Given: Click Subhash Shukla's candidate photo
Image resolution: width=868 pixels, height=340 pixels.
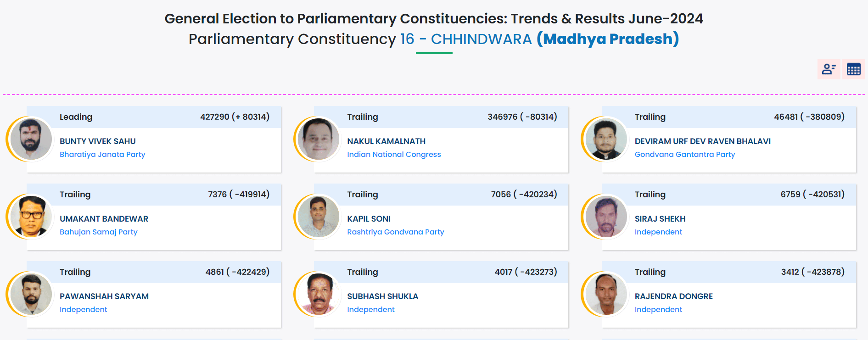Looking at the screenshot, I should point(319,294).
